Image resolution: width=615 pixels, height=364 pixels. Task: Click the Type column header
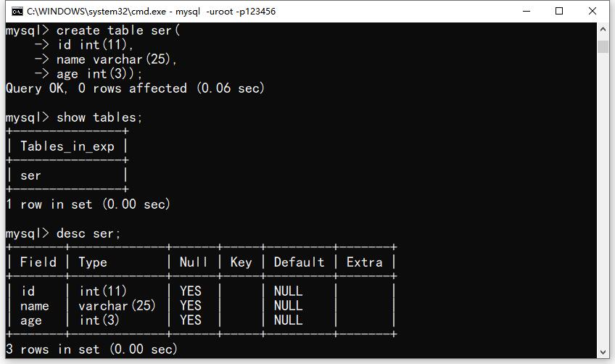point(93,262)
